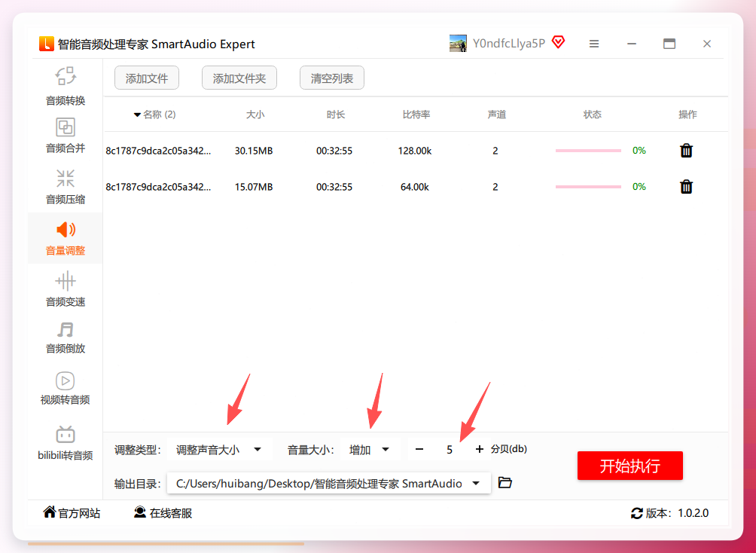Open the bilibili转音频 tool
Screen dimensions: 756x553
pos(66,442)
